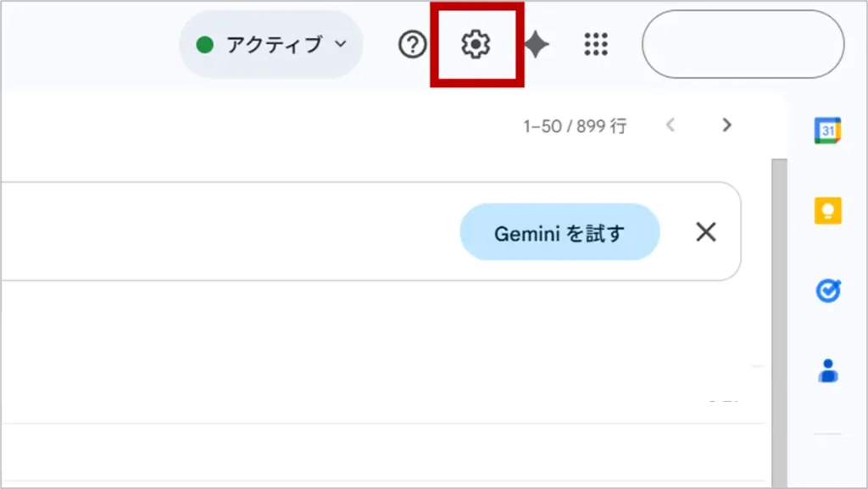Go to the next page of emails
The height and width of the screenshot is (489, 868).
726,125
